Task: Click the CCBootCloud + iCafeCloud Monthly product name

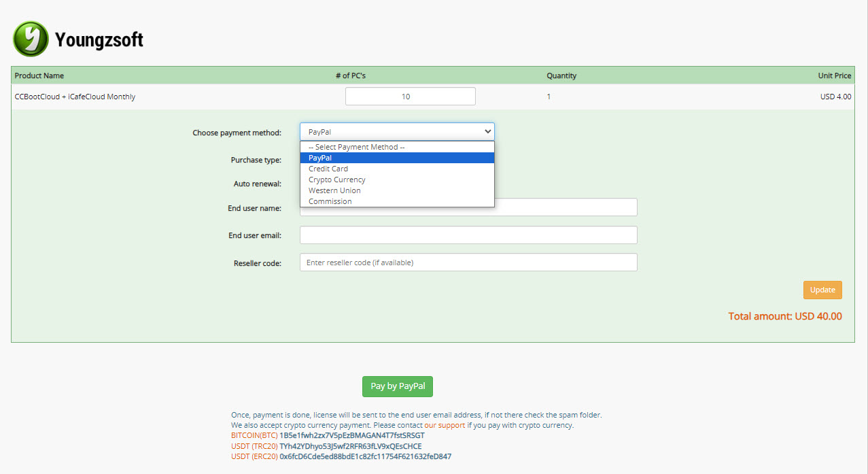Action: click(x=75, y=96)
